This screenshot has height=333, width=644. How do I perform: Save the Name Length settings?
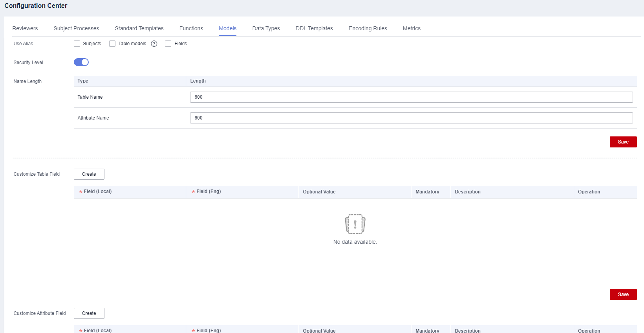coord(623,142)
